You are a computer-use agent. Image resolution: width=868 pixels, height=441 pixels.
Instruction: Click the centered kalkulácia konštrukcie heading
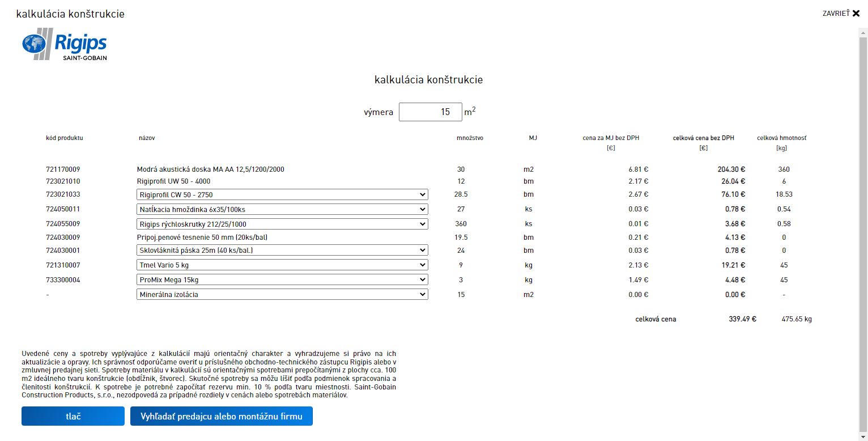(x=428, y=80)
